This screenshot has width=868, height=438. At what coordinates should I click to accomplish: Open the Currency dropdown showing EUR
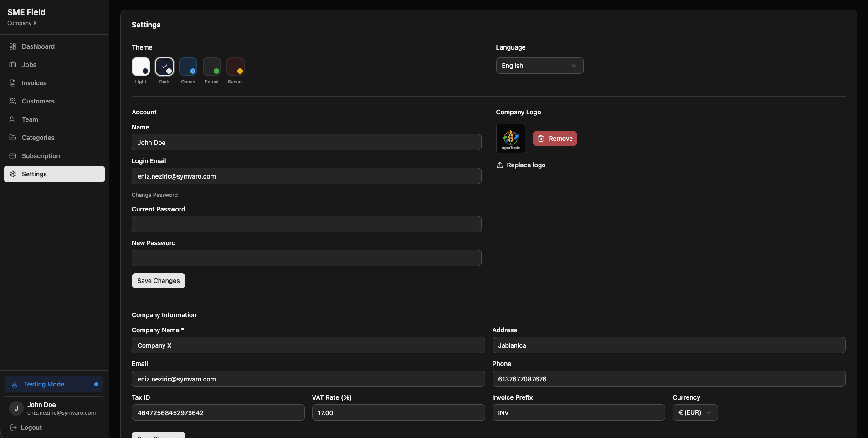click(695, 412)
